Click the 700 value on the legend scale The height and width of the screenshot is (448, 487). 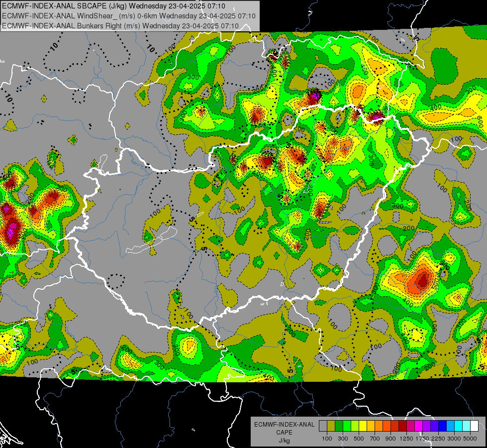[375, 439]
